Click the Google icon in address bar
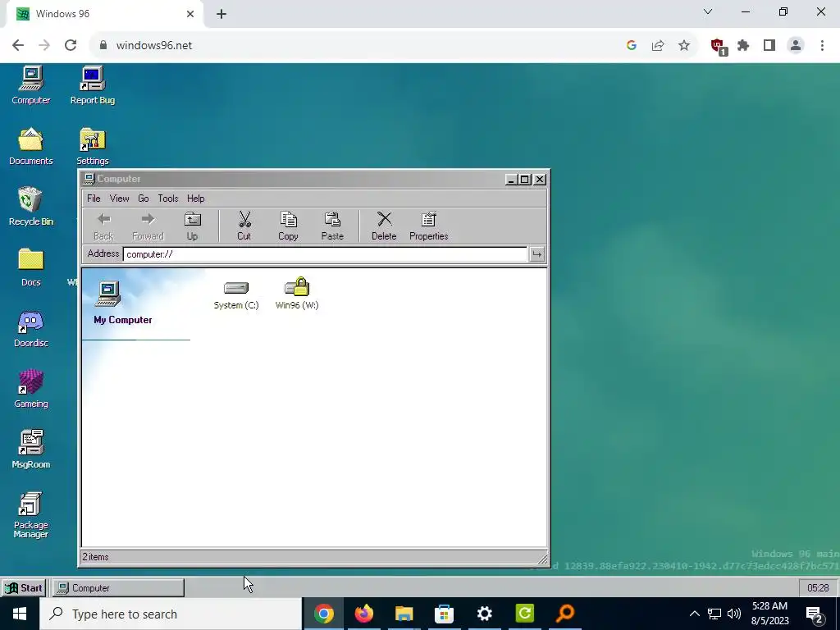The width and height of the screenshot is (840, 630). 632,46
